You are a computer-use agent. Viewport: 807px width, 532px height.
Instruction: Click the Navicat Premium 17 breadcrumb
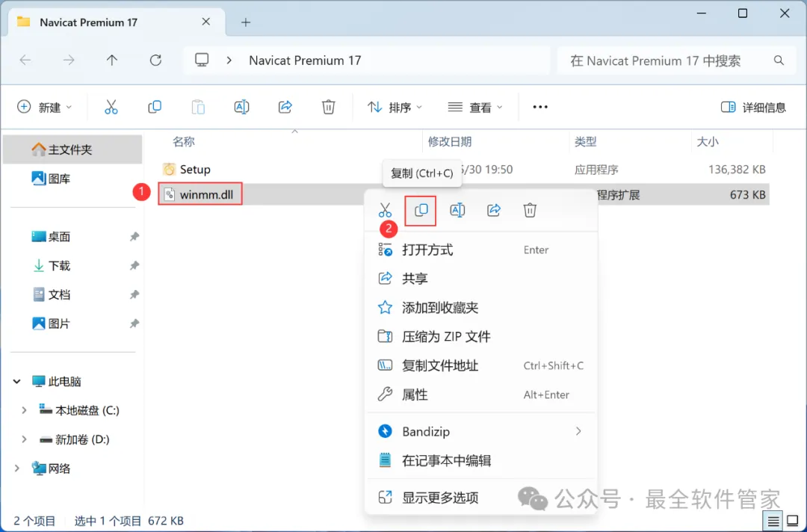click(x=305, y=61)
